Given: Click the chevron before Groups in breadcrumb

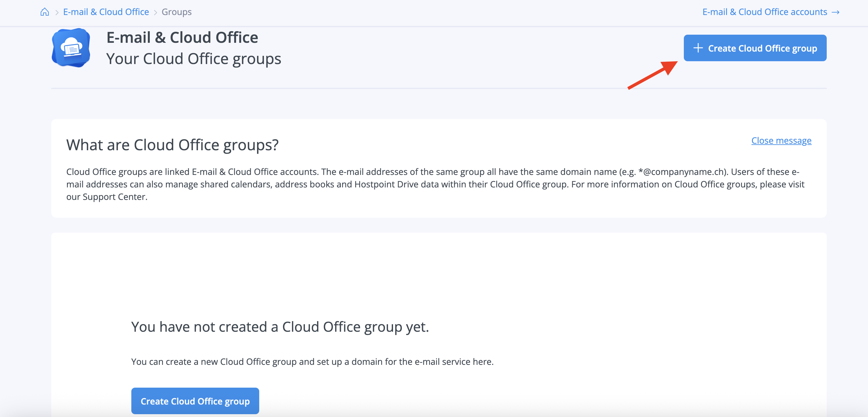Looking at the screenshot, I should tap(155, 12).
